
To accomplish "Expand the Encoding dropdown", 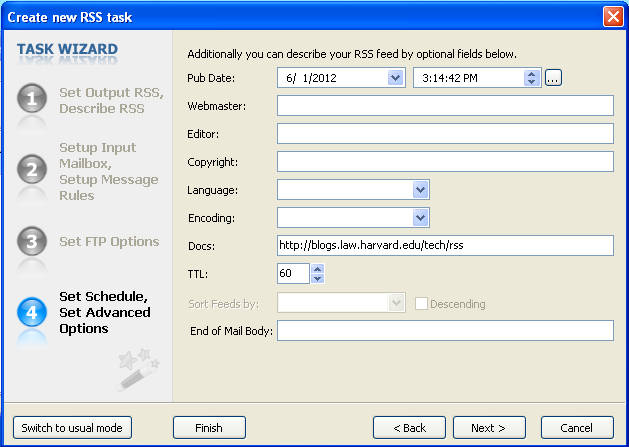I will [x=420, y=218].
